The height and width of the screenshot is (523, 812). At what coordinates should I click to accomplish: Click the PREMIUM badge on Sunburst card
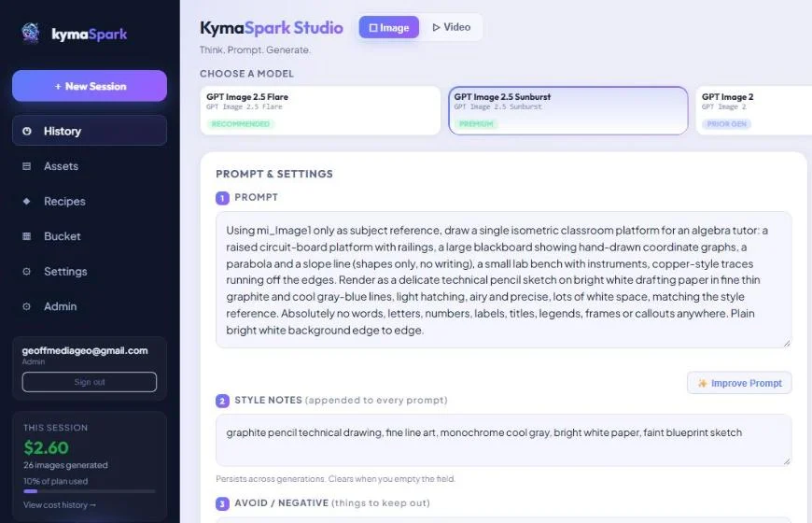[x=476, y=124]
